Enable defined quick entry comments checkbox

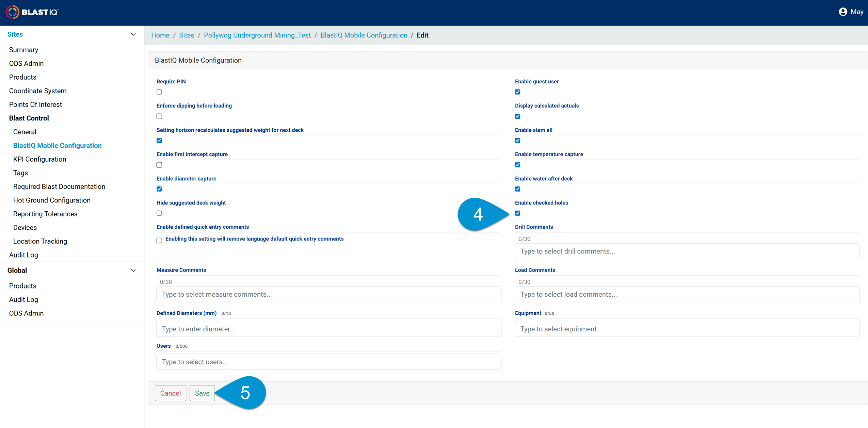click(159, 241)
